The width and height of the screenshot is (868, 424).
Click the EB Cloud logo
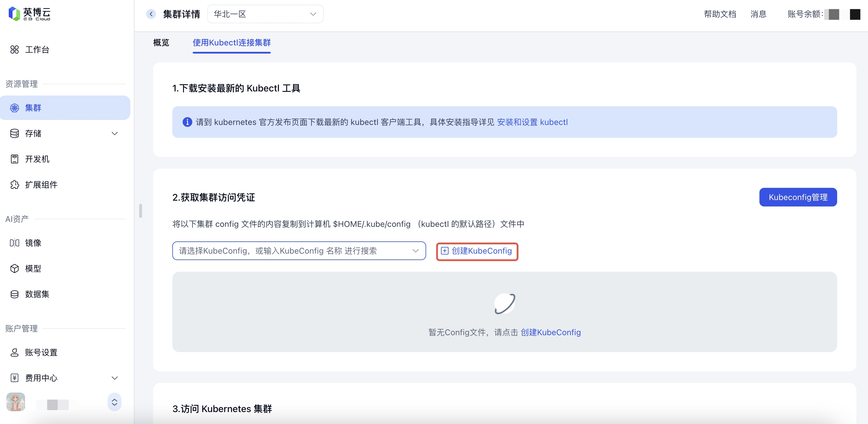click(x=29, y=14)
